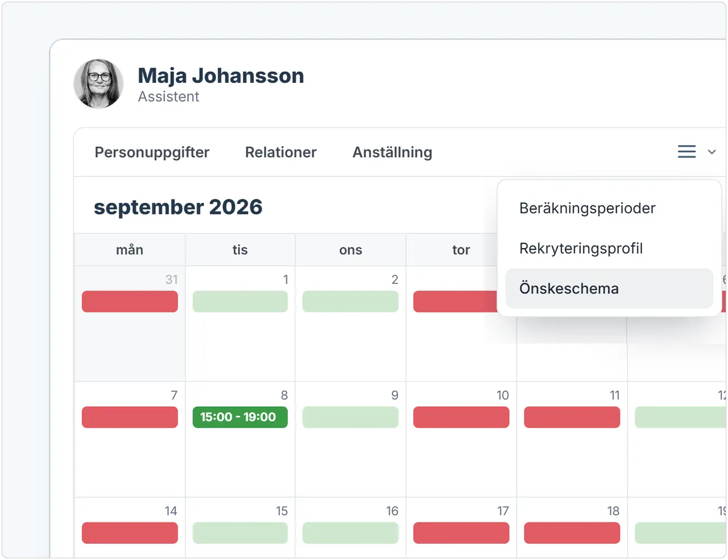The height and width of the screenshot is (560, 728).
Task: Click the light green block on Wednesday 2
Action: pos(351,301)
